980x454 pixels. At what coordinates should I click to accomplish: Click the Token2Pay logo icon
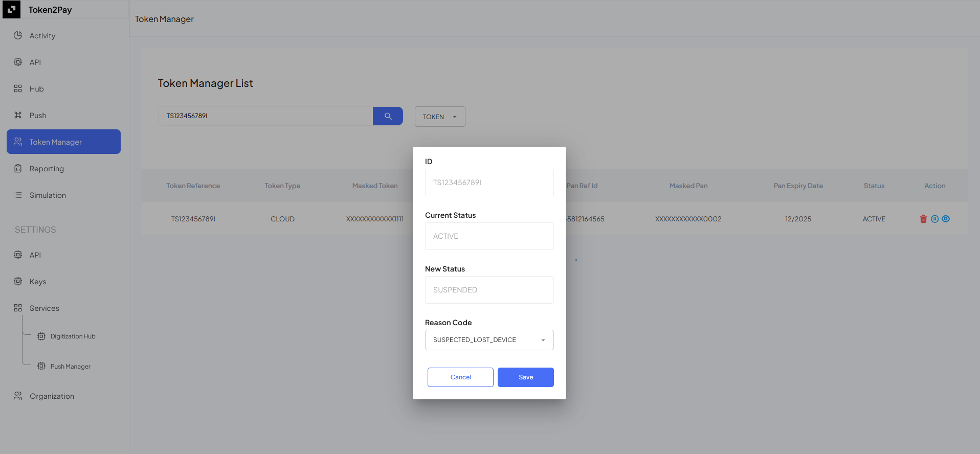11,9
